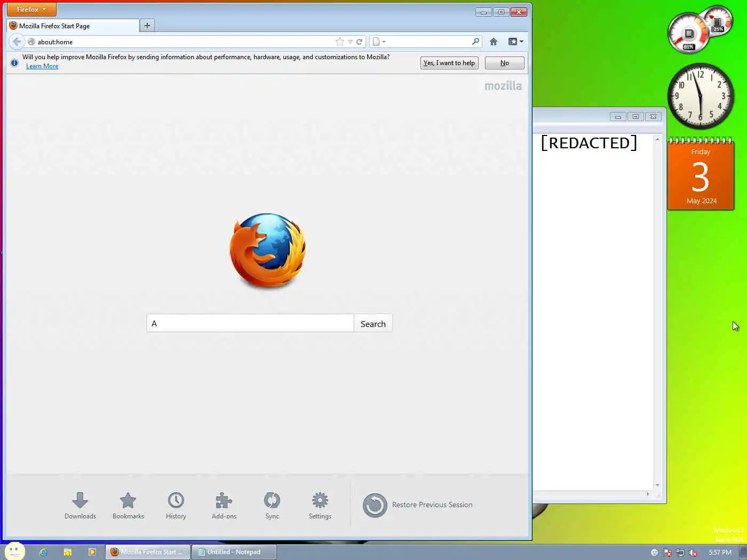The height and width of the screenshot is (560, 747).
Task: Click Notepad's scroll up arrow
Action: (x=657, y=139)
